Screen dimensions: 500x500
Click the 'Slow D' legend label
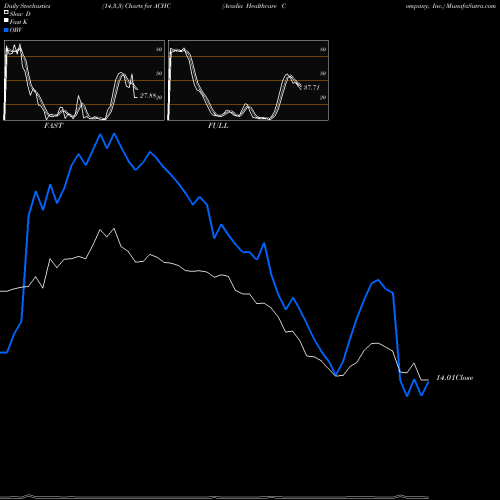(x=20, y=14)
